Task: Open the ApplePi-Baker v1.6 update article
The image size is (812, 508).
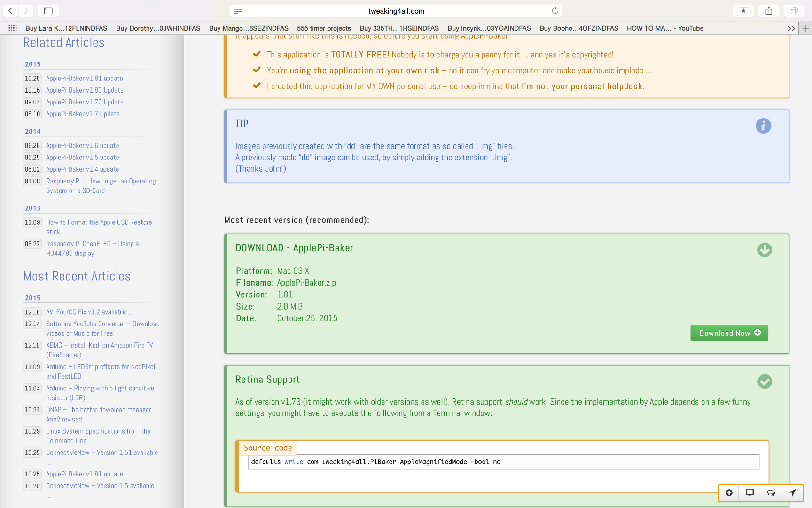Action: (83, 146)
